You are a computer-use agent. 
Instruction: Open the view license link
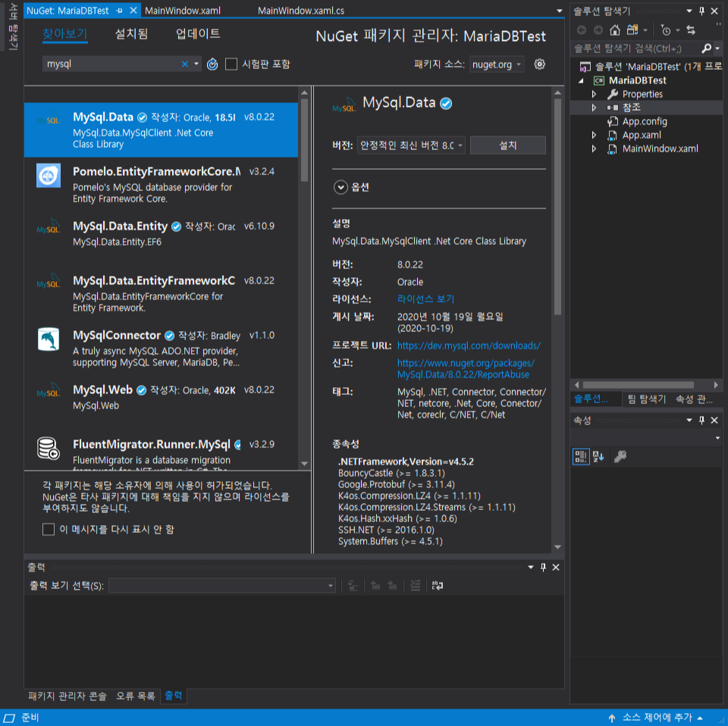pos(425,299)
